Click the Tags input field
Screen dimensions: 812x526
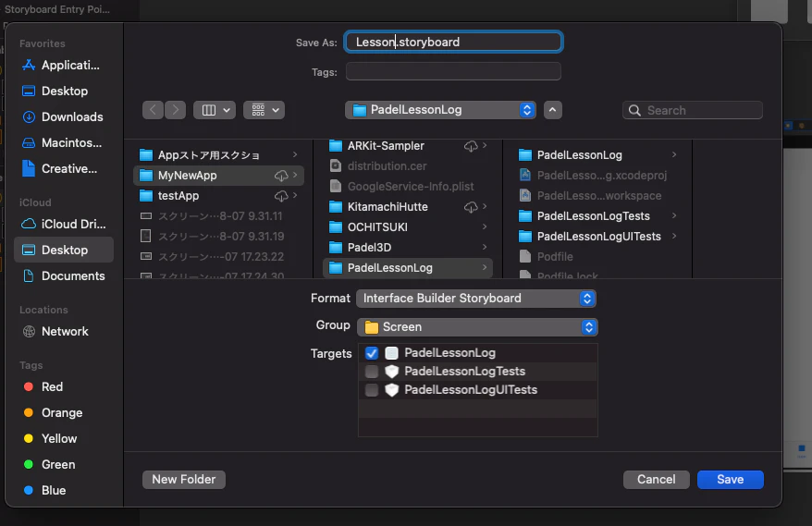click(x=454, y=71)
